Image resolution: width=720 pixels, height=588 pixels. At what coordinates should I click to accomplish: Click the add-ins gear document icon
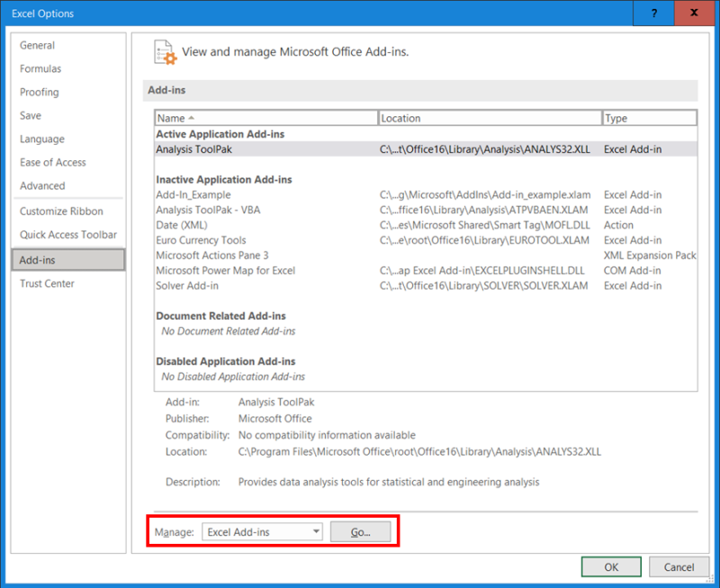(166, 52)
